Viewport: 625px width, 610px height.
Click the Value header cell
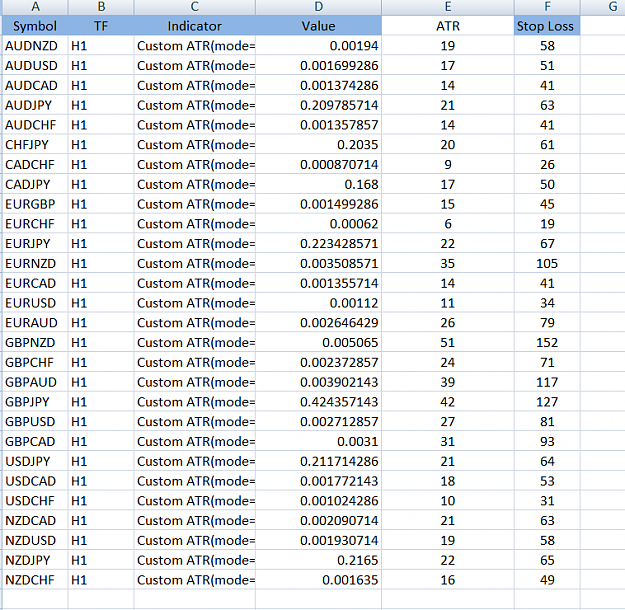(318, 26)
